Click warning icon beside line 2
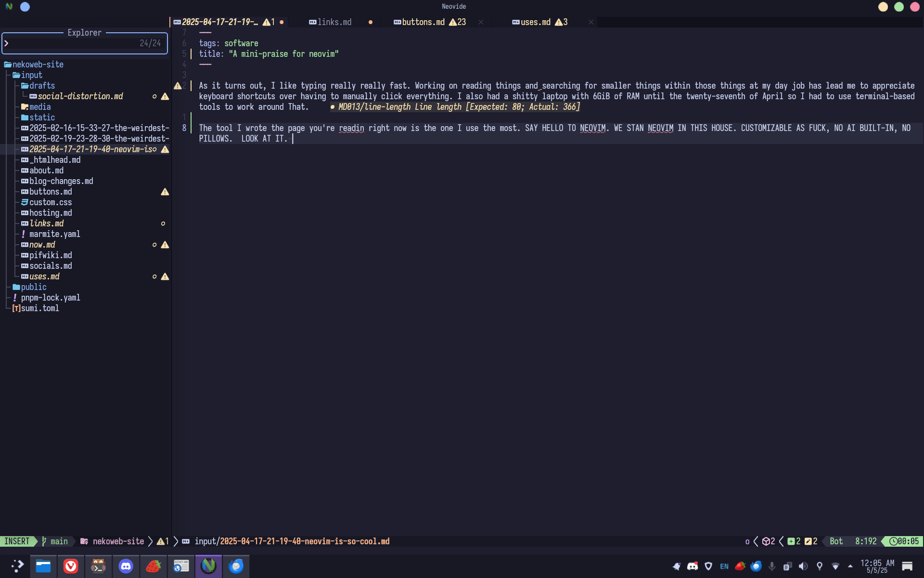Image resolution: width=924 pixels, height=578 pixels. tap(178, 86)
